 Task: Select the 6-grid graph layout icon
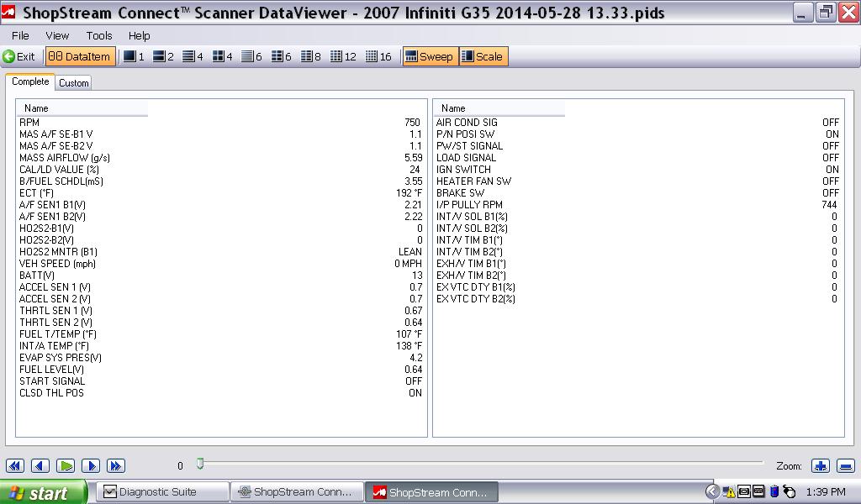tap(281, 56)
